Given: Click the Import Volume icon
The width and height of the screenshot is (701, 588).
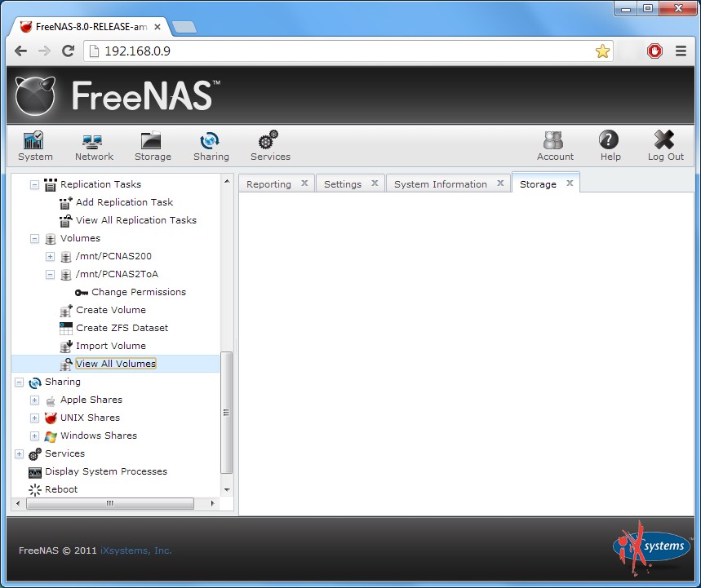Looking at the screenshot, I should tap(66, 347).
